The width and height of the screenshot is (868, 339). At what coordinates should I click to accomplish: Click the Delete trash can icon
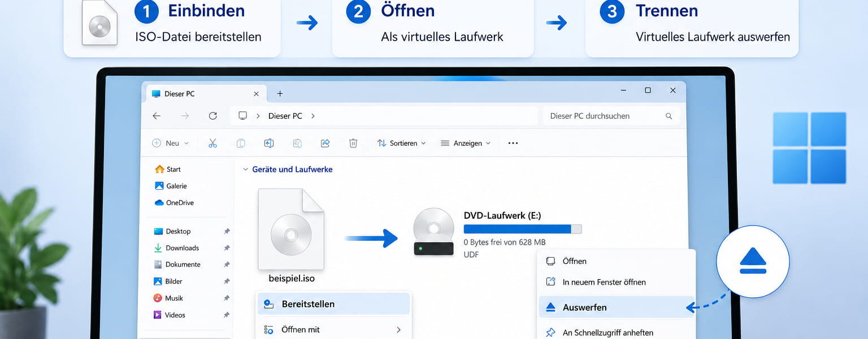[x=353, y=144]
